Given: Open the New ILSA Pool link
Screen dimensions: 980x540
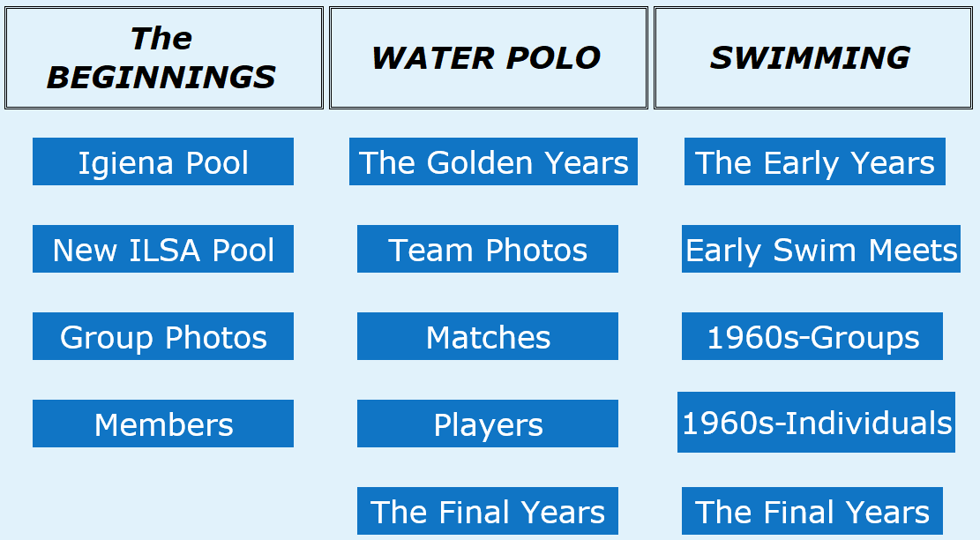Looking at the screenshot, I should click(x=163, y=249).
